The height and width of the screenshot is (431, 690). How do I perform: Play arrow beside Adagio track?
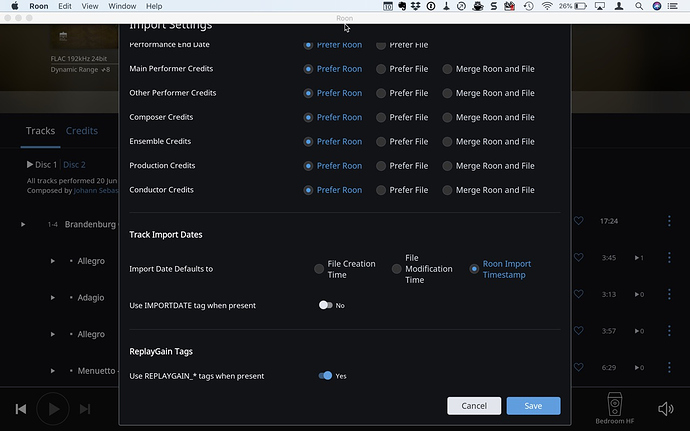tap(52, 298)
